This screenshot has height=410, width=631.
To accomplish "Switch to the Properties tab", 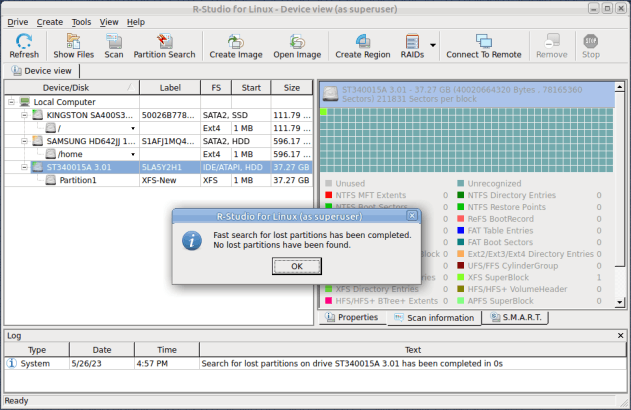I will click(352, 317).
